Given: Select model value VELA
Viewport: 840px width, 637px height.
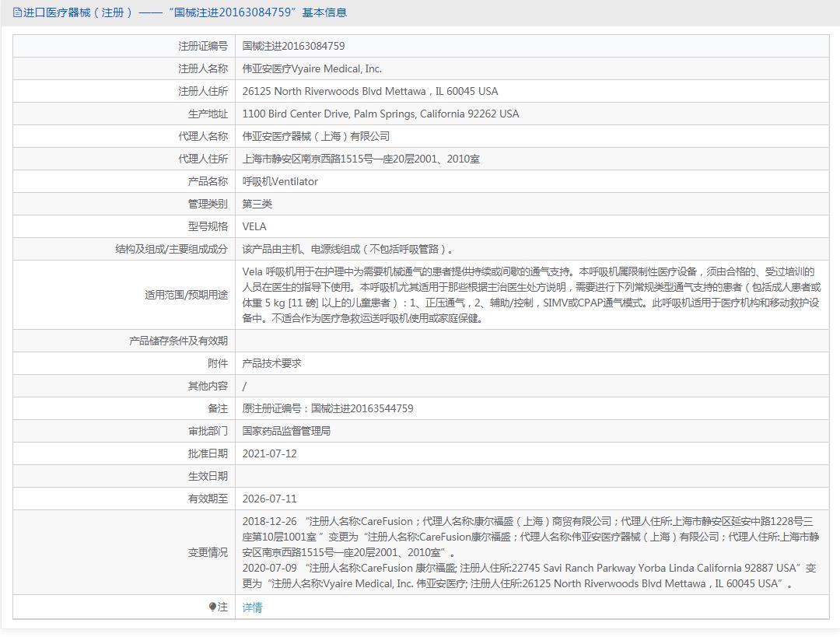Looking at the screenshot, I should (254, 226).
